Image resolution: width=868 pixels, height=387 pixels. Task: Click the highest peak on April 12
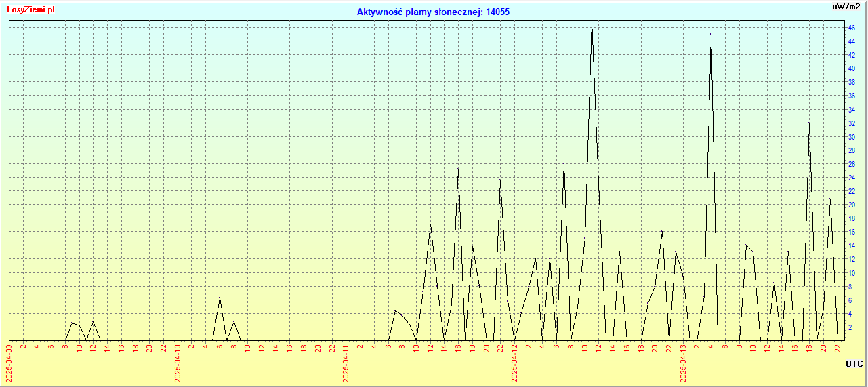point(592,23)
